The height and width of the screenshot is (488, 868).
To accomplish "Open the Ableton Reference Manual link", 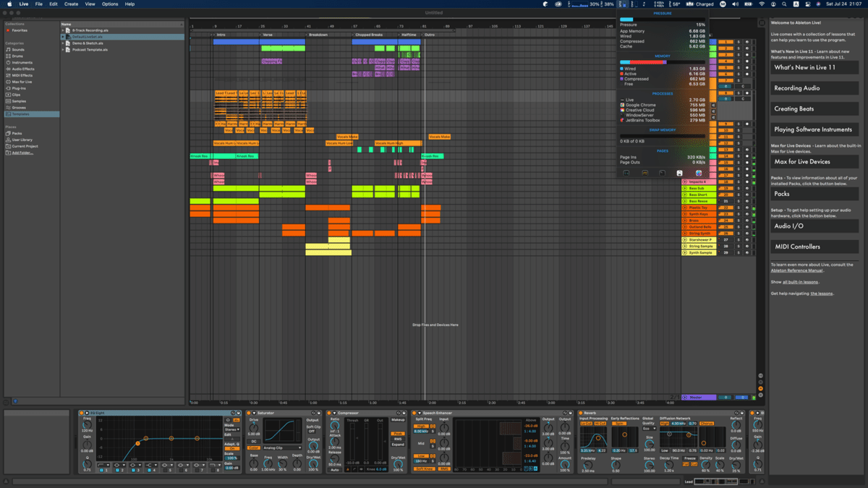I will pos(796,270).
